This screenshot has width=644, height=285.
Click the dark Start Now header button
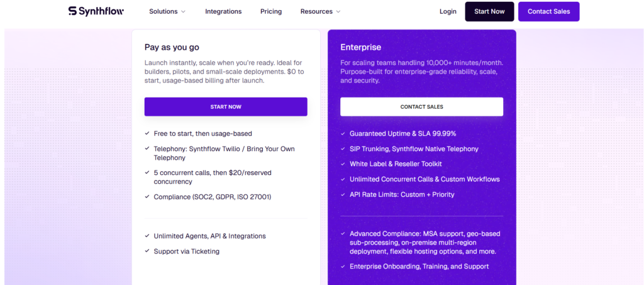point(489,11)
